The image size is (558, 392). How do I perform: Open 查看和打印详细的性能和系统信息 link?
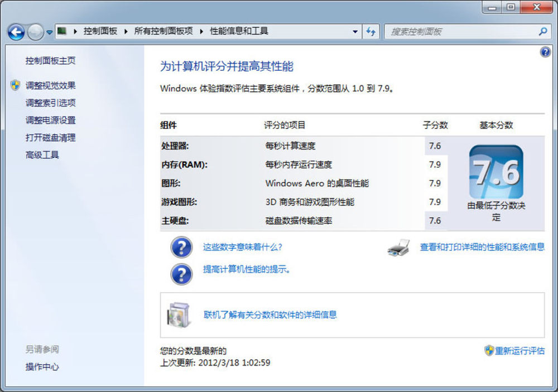point(482,247)
